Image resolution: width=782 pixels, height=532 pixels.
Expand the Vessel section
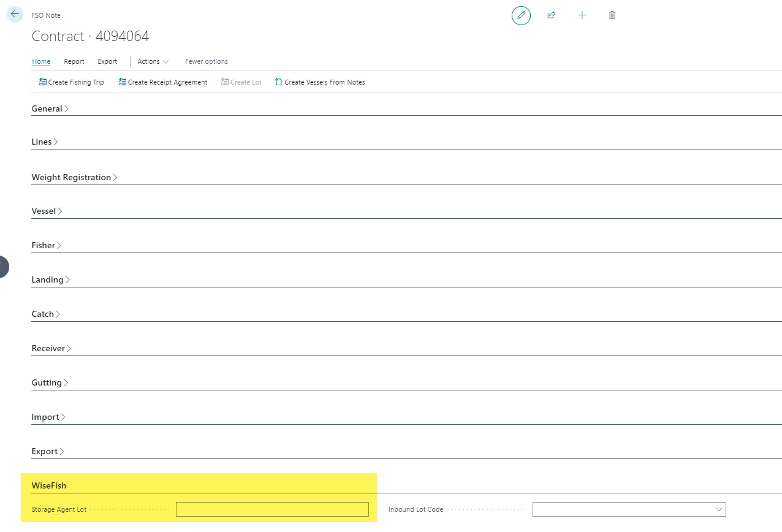tap(47, 211)
